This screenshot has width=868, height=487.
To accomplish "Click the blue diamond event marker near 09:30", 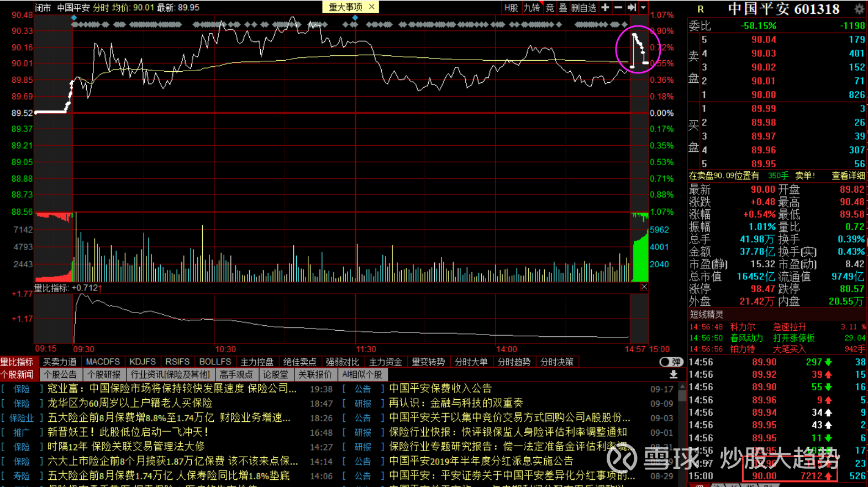I will (74, 18).
